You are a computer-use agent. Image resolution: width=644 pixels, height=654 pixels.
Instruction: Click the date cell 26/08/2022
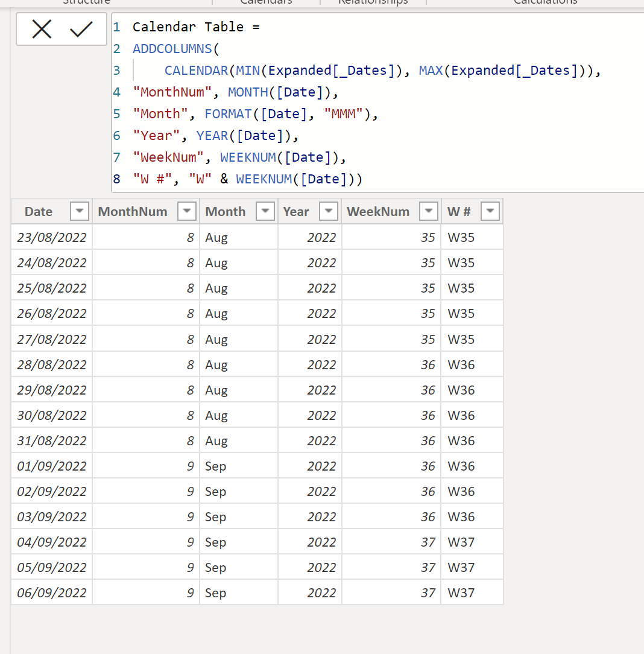click(x=52, y=314)
